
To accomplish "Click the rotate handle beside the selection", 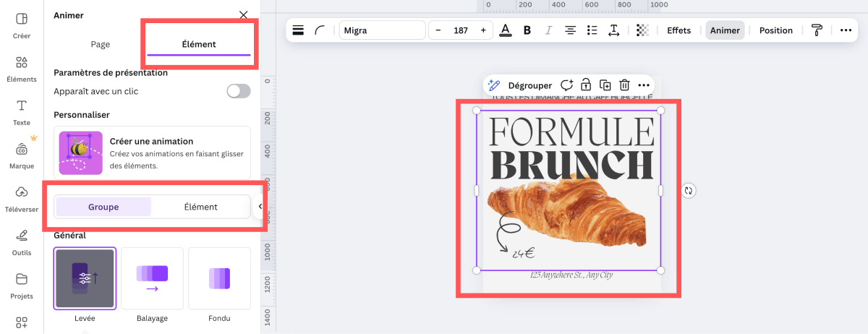I will (x=689, y=191).
